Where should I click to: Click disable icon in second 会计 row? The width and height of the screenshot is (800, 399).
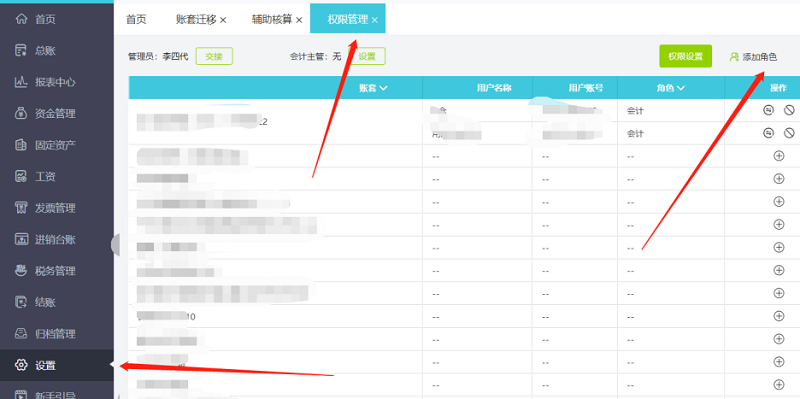coord(789,133)
